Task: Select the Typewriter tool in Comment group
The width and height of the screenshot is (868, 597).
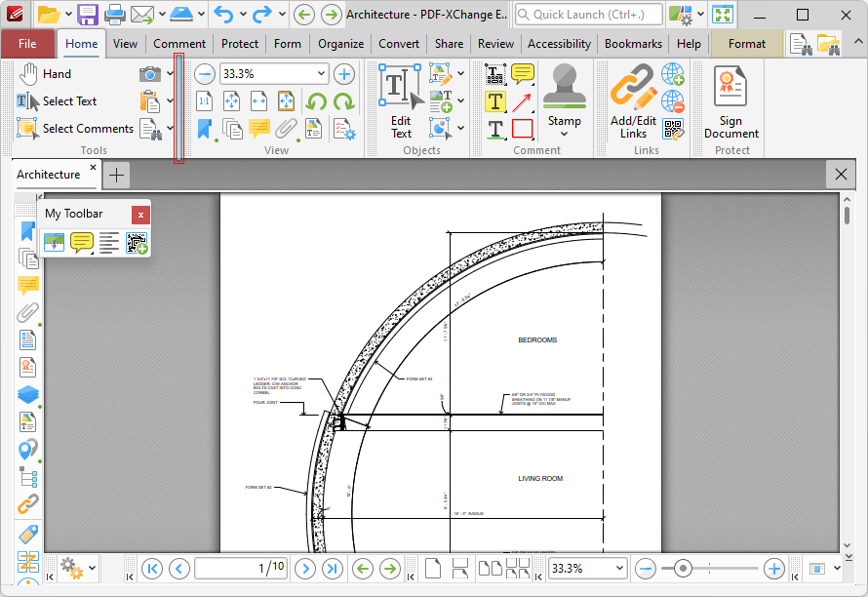Action: [494, 74]
